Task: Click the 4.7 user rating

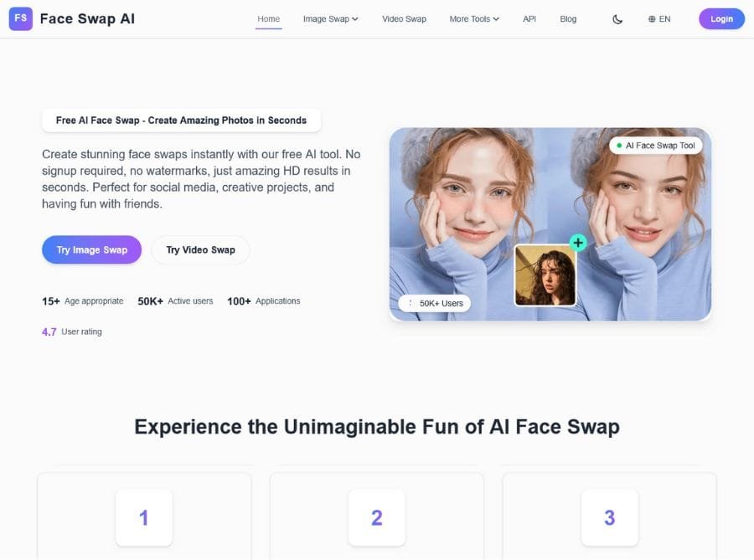Action: point(49,331)
